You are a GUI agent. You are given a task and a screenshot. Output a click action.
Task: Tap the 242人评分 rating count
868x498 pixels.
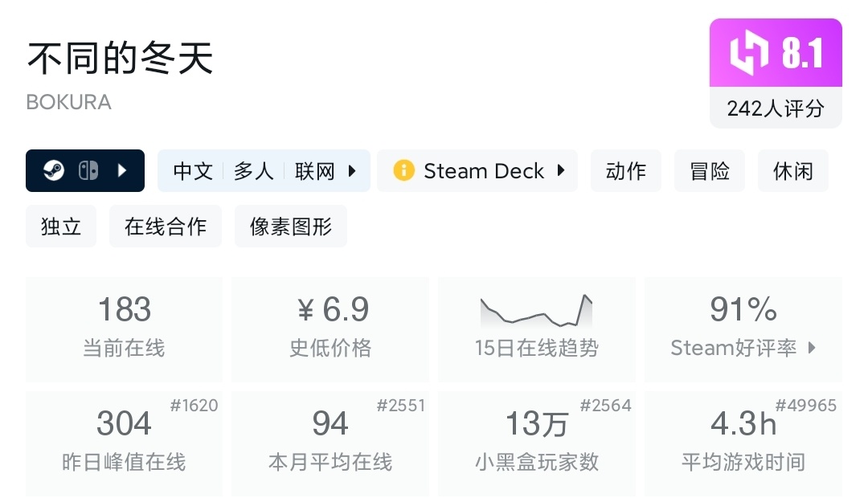tap(776, 108)
